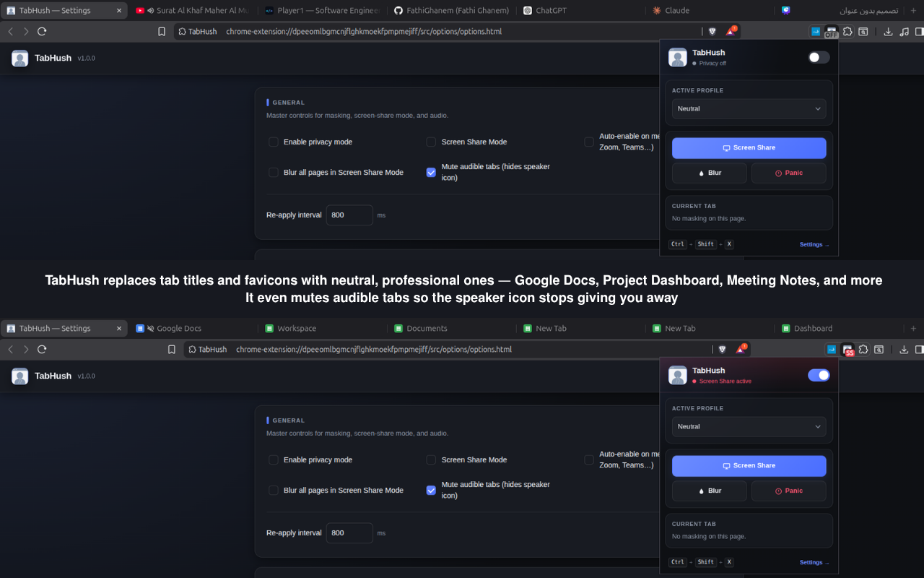Screen dimensions: 924x578
Task: Expand Neutral dropdown in Screen Share active popup
Action: (x=749, y=427)
